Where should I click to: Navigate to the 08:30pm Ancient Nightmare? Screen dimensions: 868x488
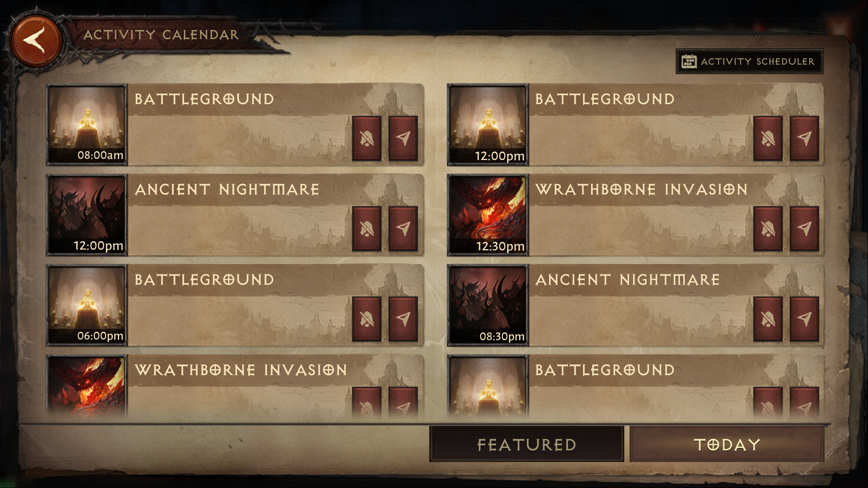pos(804,319)
